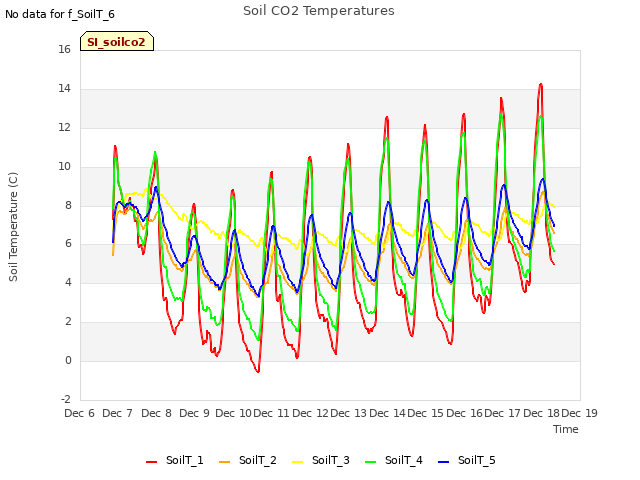
Task: Click the Dec 15 x-axis tick label
Action: [426, 413]
